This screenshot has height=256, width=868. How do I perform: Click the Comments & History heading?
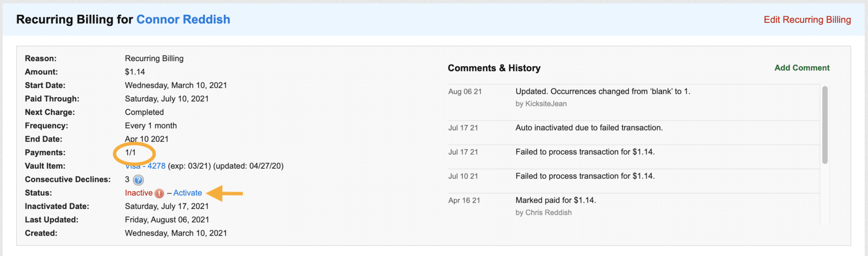point(494,68)
